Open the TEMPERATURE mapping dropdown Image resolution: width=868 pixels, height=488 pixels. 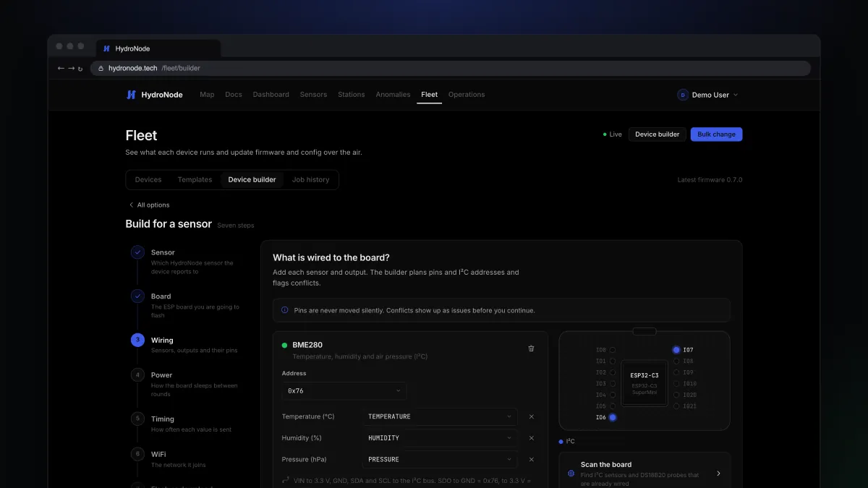point(440,416)
